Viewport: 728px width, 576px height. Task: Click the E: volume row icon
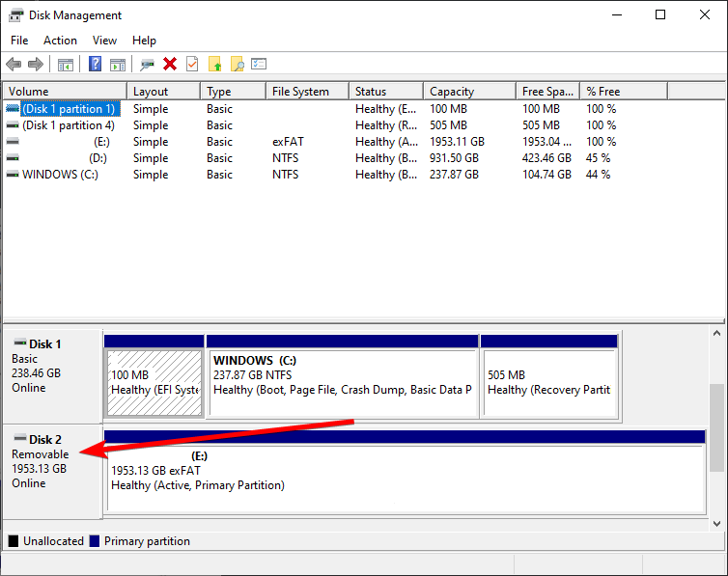(13, 142)
